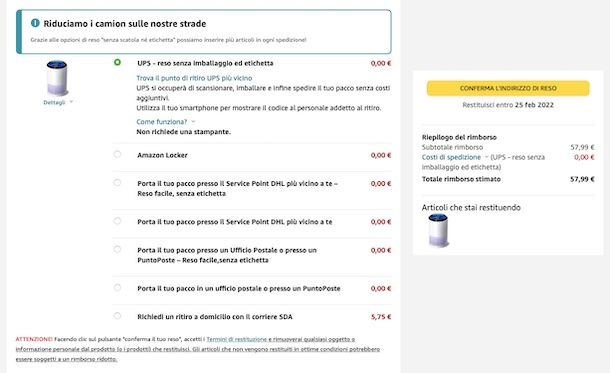Image resolution: width=610 pixels, height=373 pixels.
Task: Open the returned item thumbnail in summary
Action: click(438, 231)
